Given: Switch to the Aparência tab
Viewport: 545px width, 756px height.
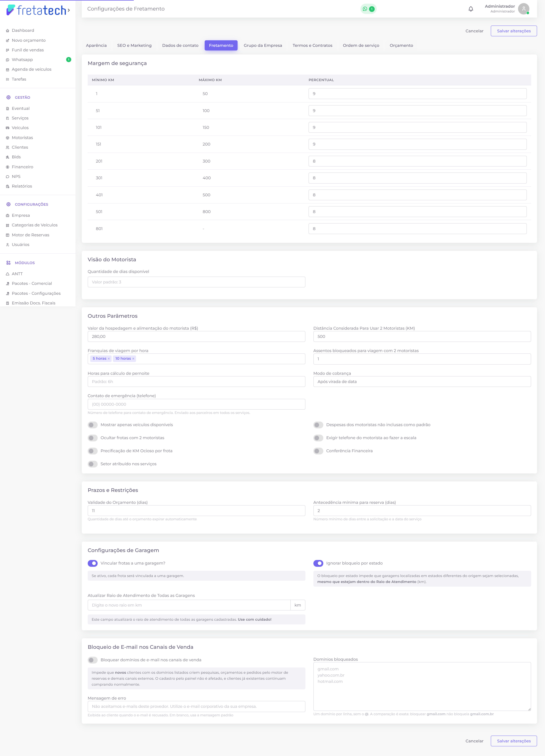Looking at the screenshot, I should [x=96, y=45].
